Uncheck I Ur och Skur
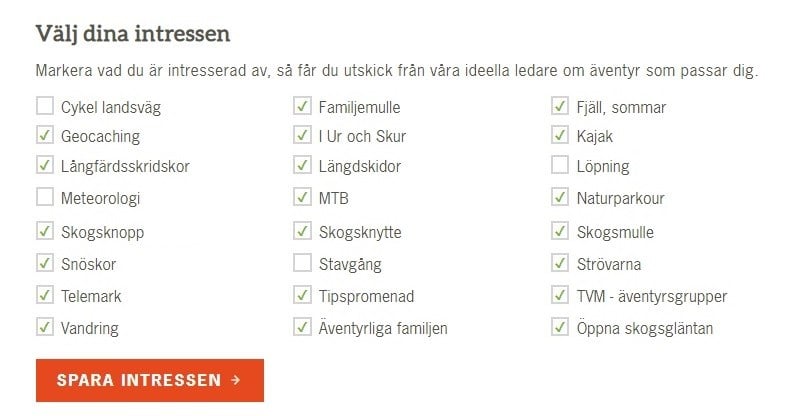The height and width of the screenshot is (416, 785). click(302, 135)
